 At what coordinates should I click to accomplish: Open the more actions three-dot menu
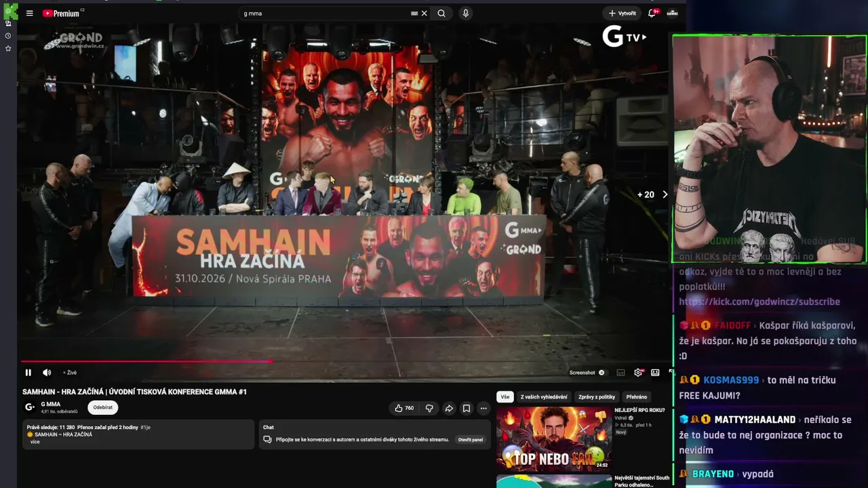click(484, 408)
